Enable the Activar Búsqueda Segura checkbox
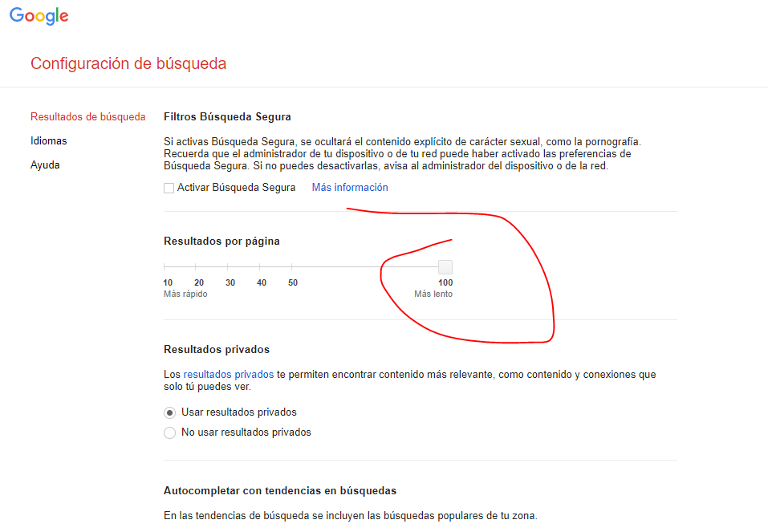768x532 pixels. (x=169, y=188)
